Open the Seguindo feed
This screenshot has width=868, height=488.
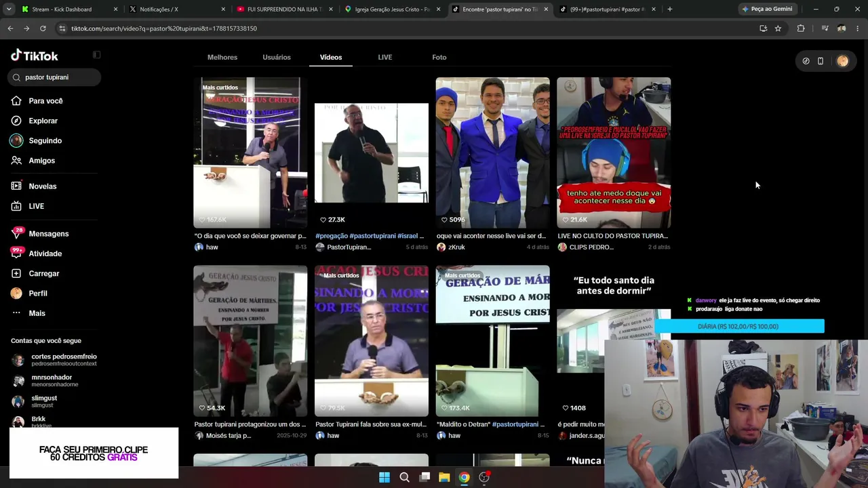[x=45, y=140]
